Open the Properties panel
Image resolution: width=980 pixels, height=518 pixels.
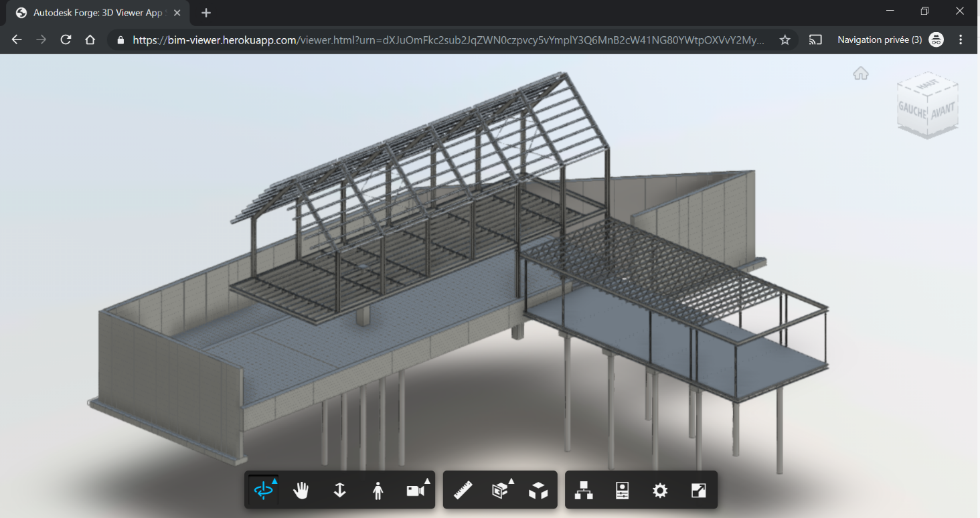[622, 489]
